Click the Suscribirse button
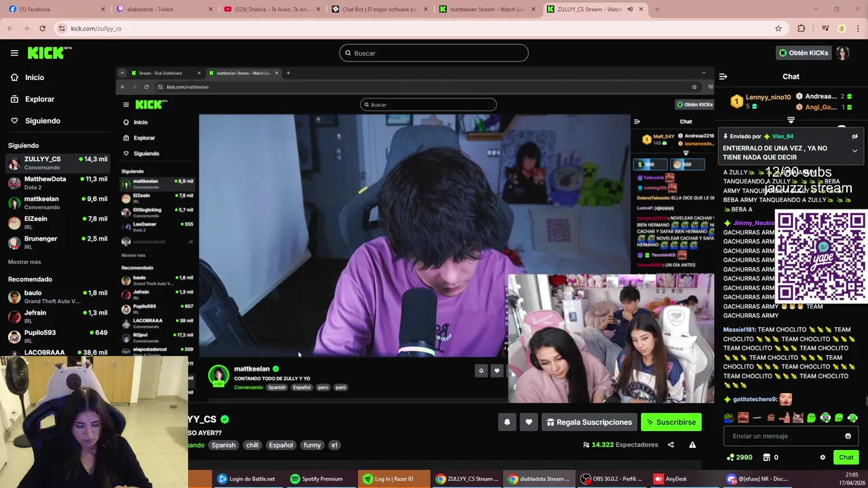This screenshot has height=488, width=868. click(x=671, y=422)
